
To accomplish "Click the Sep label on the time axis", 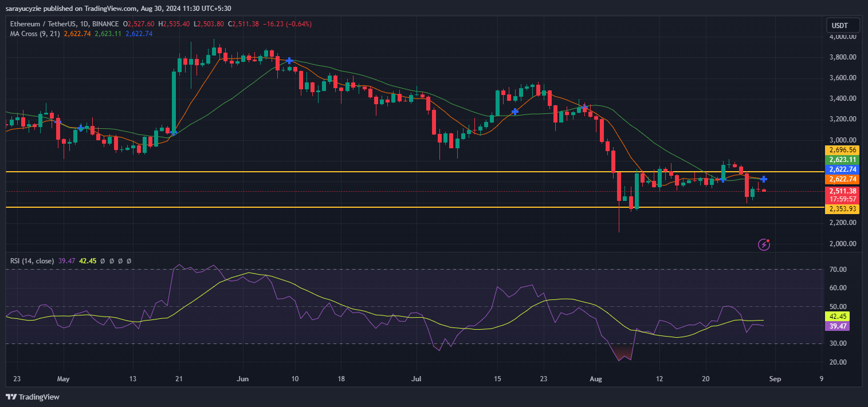I will (x=775, y=379).
